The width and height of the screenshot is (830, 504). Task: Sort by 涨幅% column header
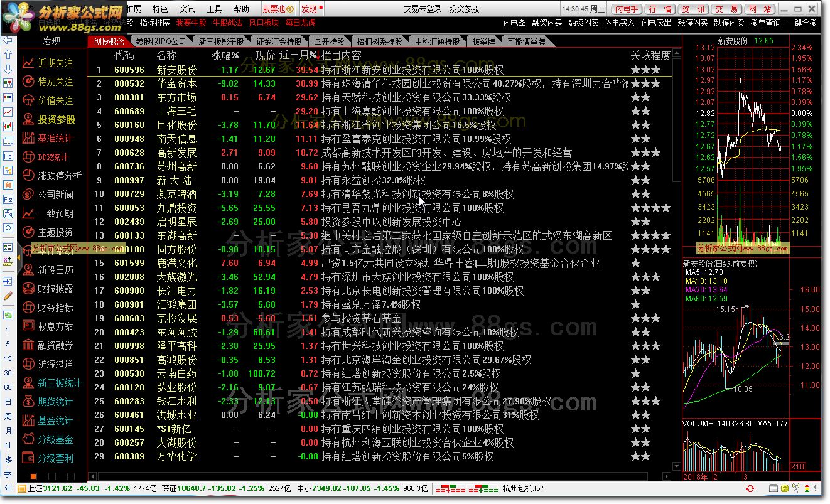[225, 55]
